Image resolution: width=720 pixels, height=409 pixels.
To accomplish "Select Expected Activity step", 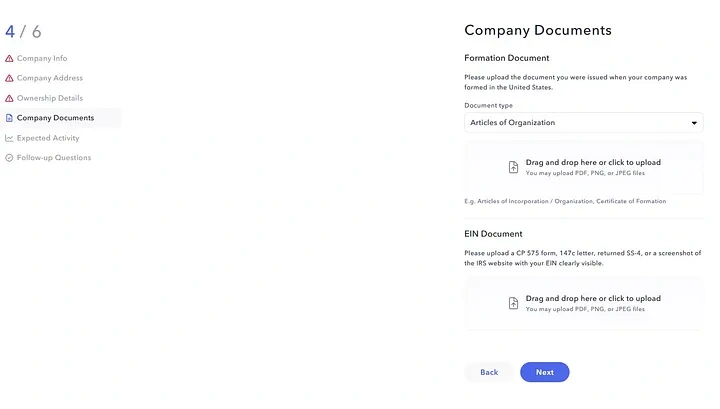I will tap(48, 138).
